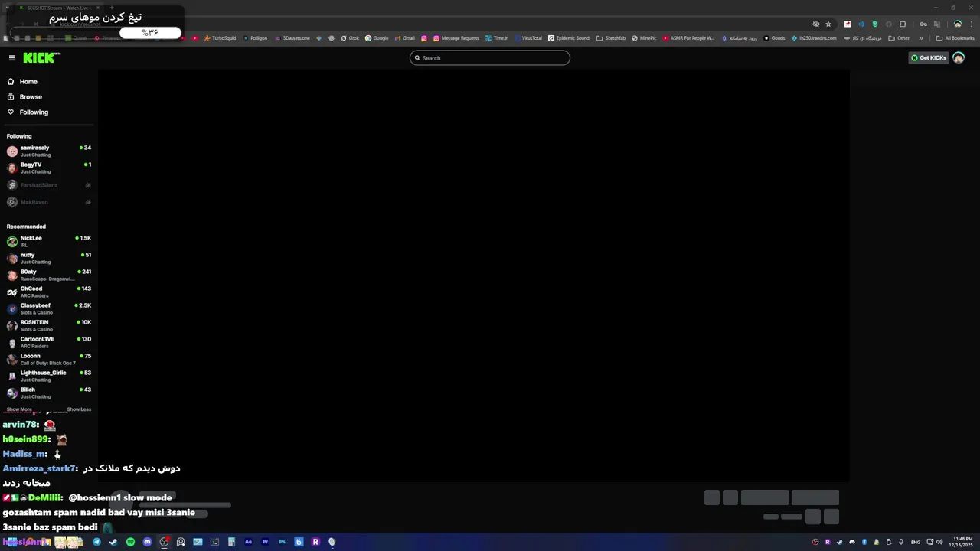Open Google bookmark
Image resolution: width=980 pixels, height=551 pixels.
[377, 37]
